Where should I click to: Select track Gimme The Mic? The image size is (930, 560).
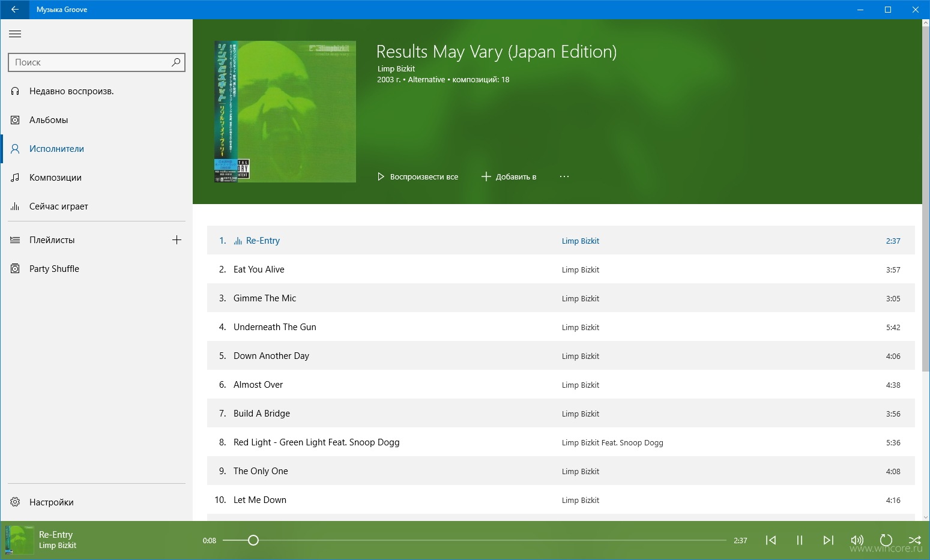pos(561,298)
